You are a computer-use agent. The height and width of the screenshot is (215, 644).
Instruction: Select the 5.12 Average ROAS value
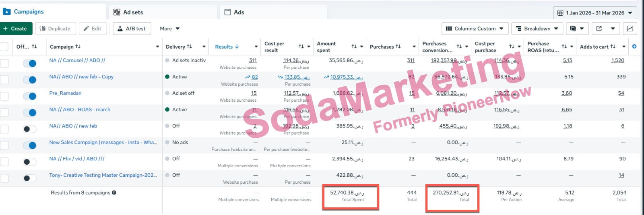coord(570,192)
